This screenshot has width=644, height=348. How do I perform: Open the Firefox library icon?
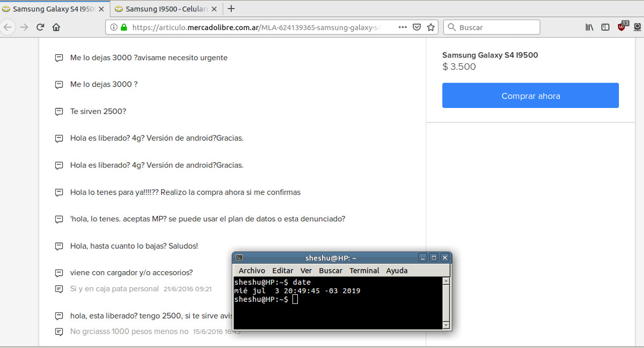(x=589, y=27)
